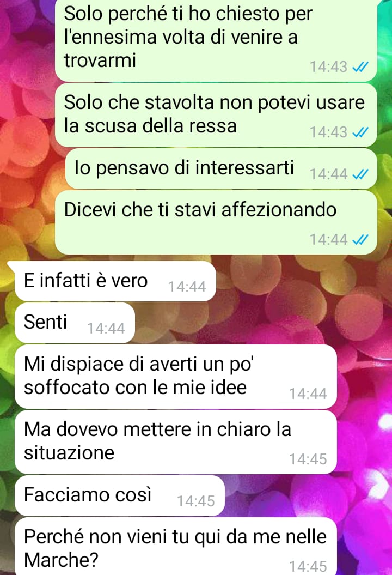Tap the 'Dicevi che ti stavi affezionando' bubble

[x=216, y=222]
